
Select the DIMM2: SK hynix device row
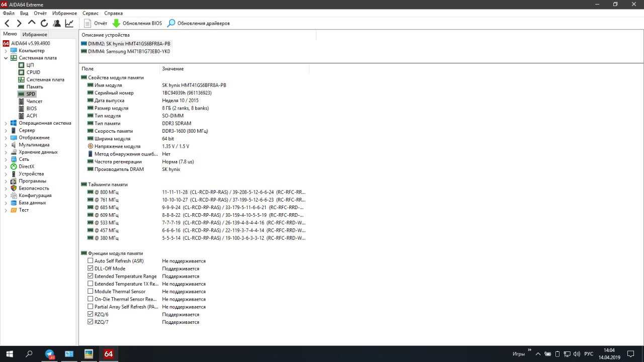click(x=126, y=44)
